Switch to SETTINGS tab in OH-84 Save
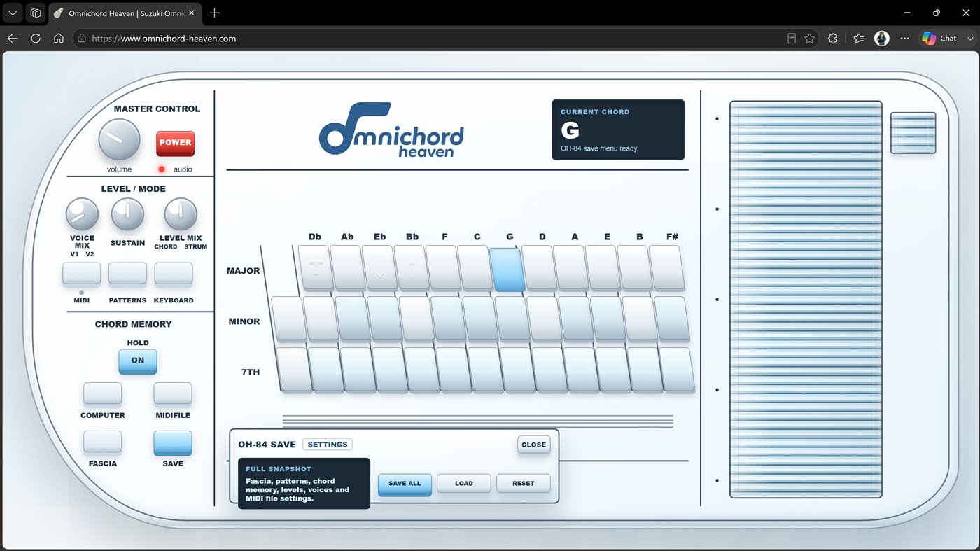This screenshot has width=980, height=551. (x=328, y=445)
